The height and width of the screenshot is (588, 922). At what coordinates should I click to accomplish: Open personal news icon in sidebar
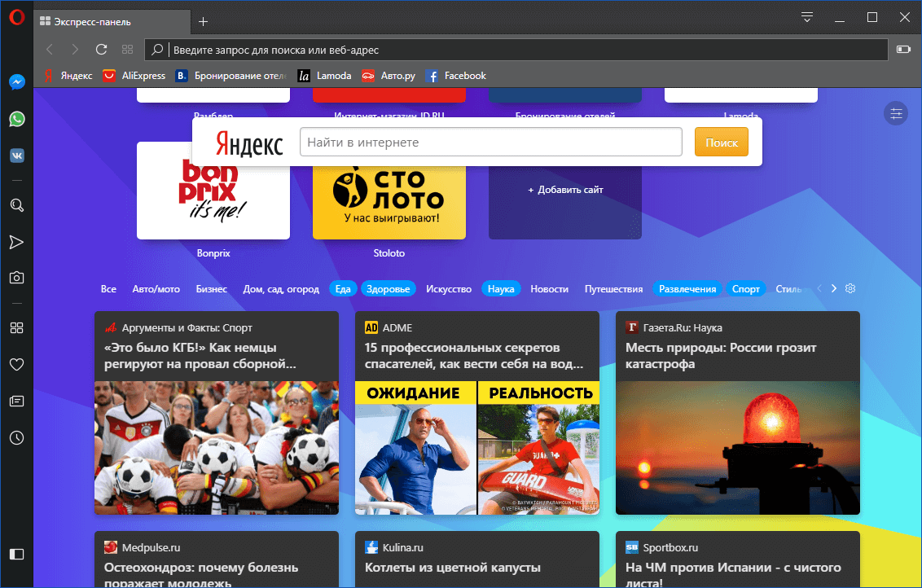[x=16, y=401]
